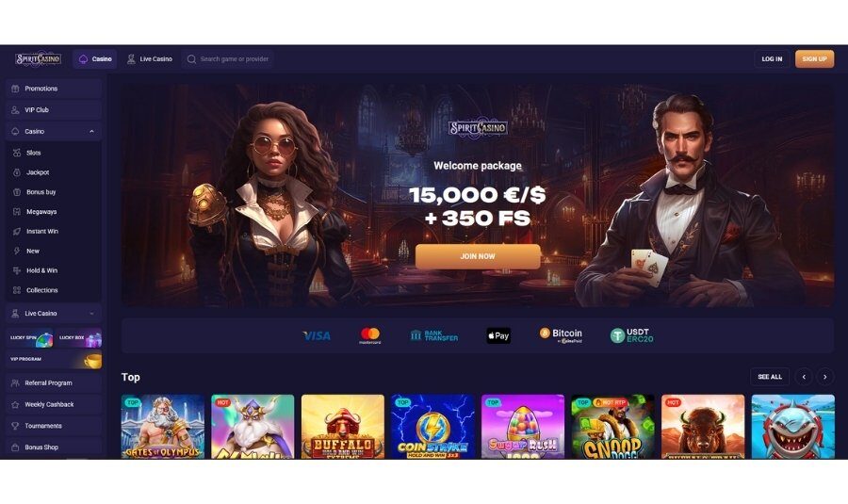Choose the USDT ERC20 payment icon
The height and width of the screenshot is (504, 848).
pyautogui.click(x=631, y=335)
